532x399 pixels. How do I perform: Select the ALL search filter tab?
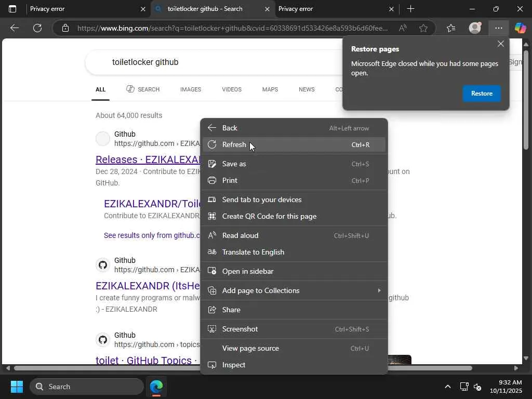[100, 89]
